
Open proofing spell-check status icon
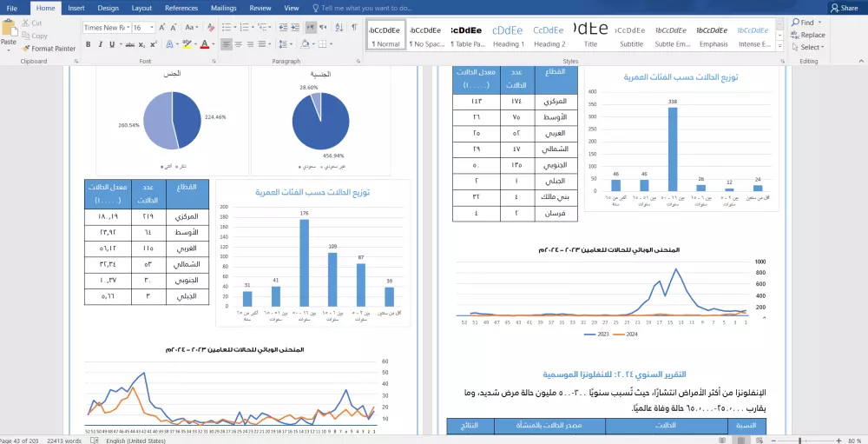click(x=94, y=441)
